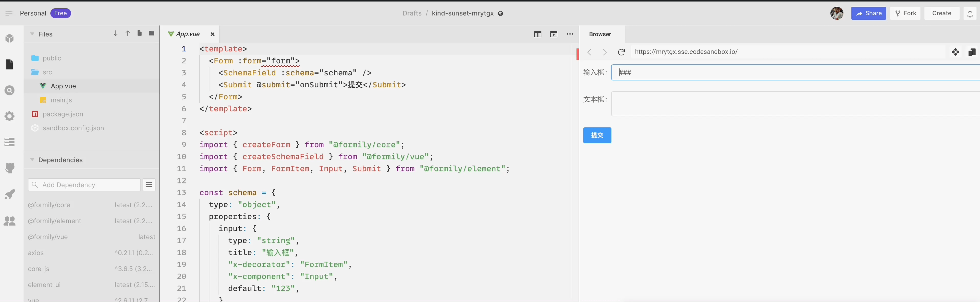
Task: Open editor more options ellipsis
Action: tap(570, 34)
